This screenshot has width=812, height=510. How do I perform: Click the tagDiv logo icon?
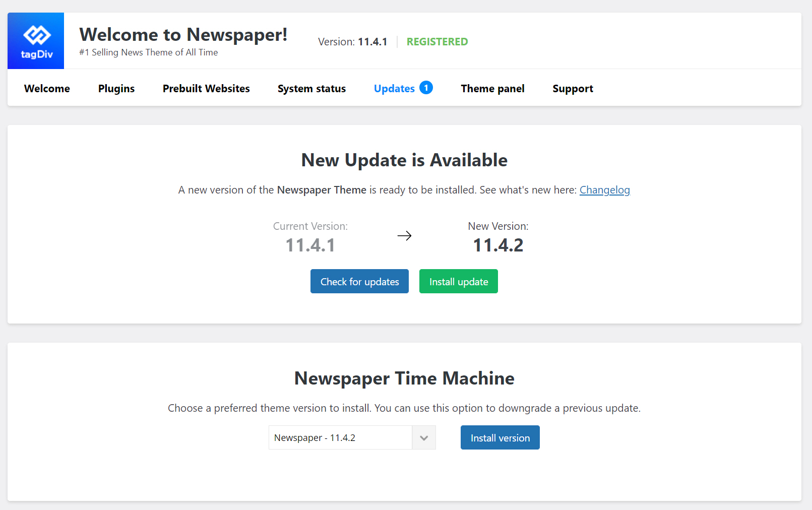(x=36, y=41)
